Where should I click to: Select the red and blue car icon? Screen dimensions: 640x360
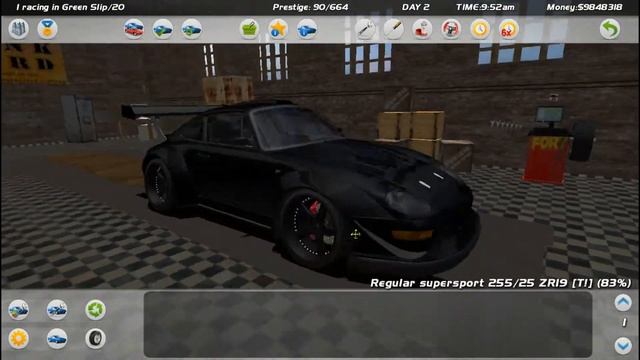(x=134, y=29)
